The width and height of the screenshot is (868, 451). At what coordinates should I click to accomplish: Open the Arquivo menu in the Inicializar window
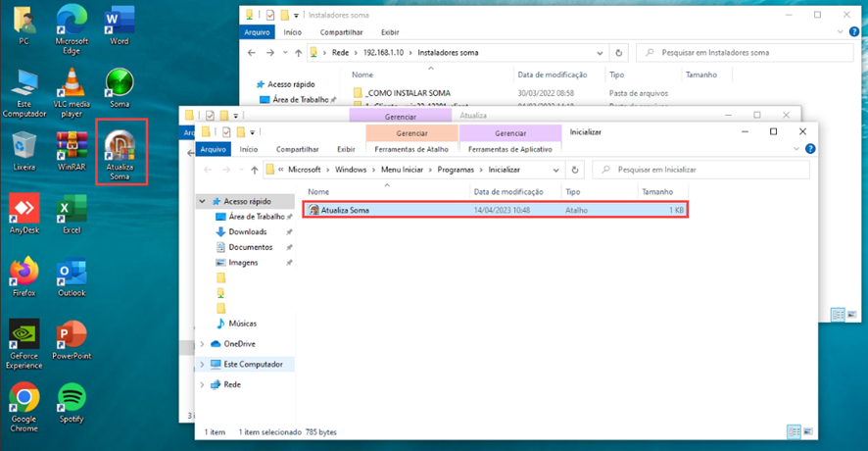[214, 149]
